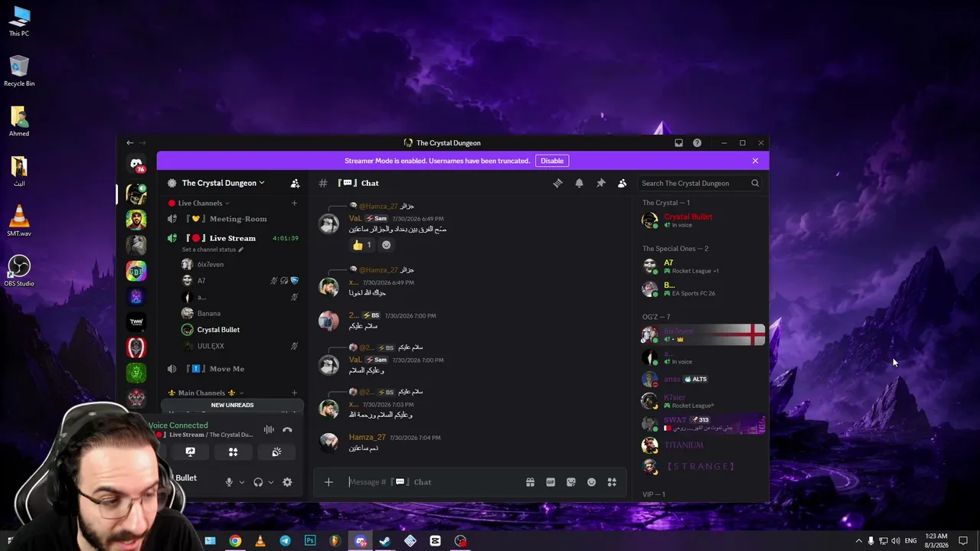Screen dimensions: 980x551
Task: Disconnect from voice channel
Action: 287,430
